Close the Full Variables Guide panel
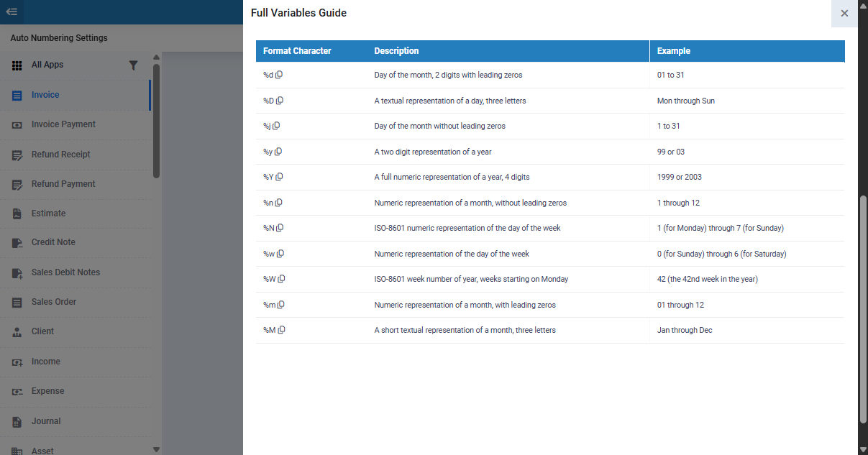Viewport: 868px width, 455px height. pyautogui.click(x=844, y=13)
